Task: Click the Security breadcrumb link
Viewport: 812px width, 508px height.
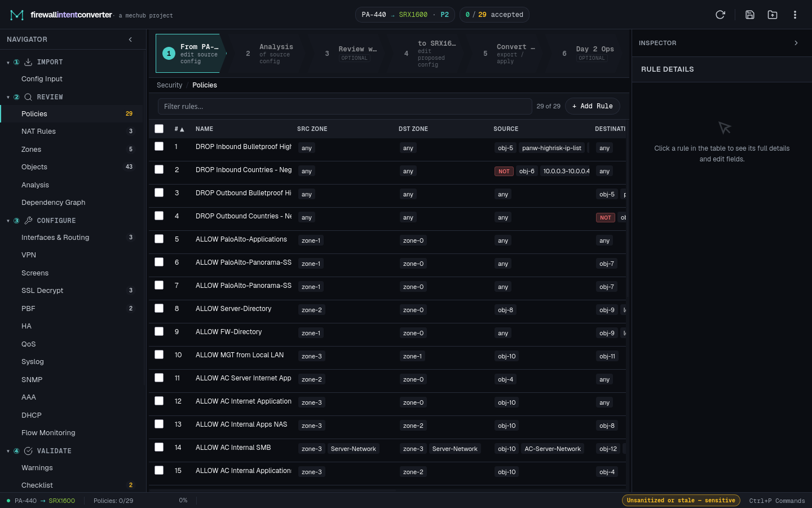Action: click(x=169, y=85)
